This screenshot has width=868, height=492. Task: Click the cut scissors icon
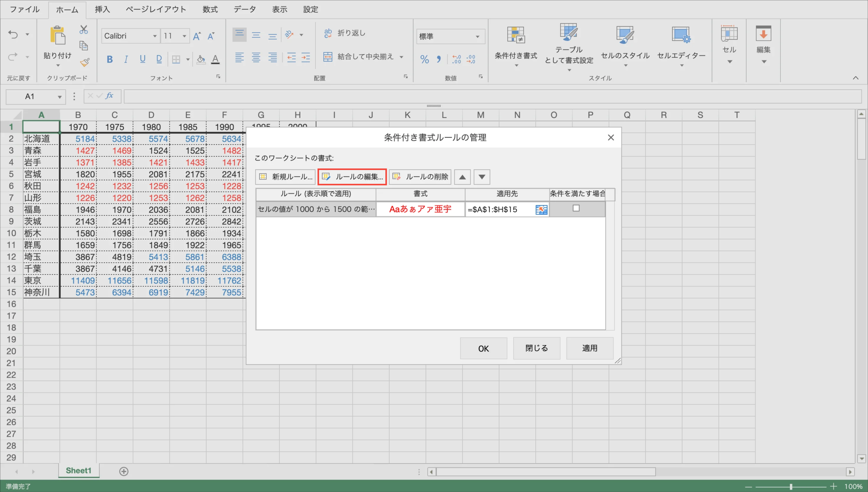point(84,30)
